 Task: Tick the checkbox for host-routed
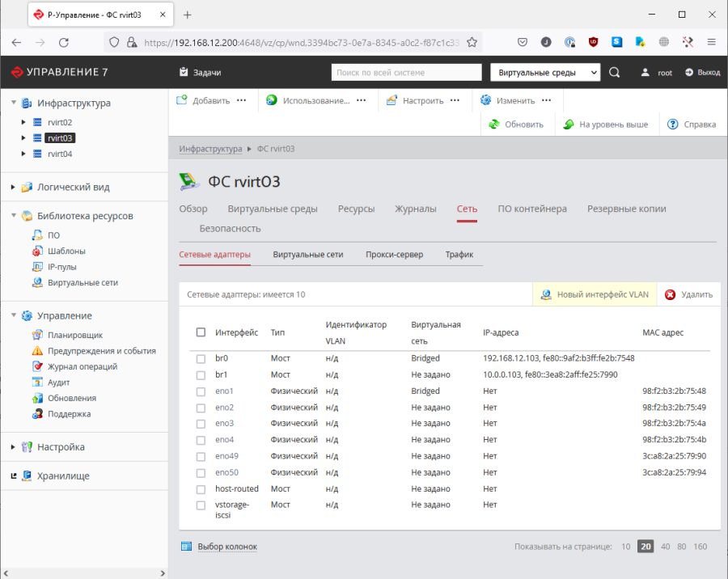click(201, 489)
